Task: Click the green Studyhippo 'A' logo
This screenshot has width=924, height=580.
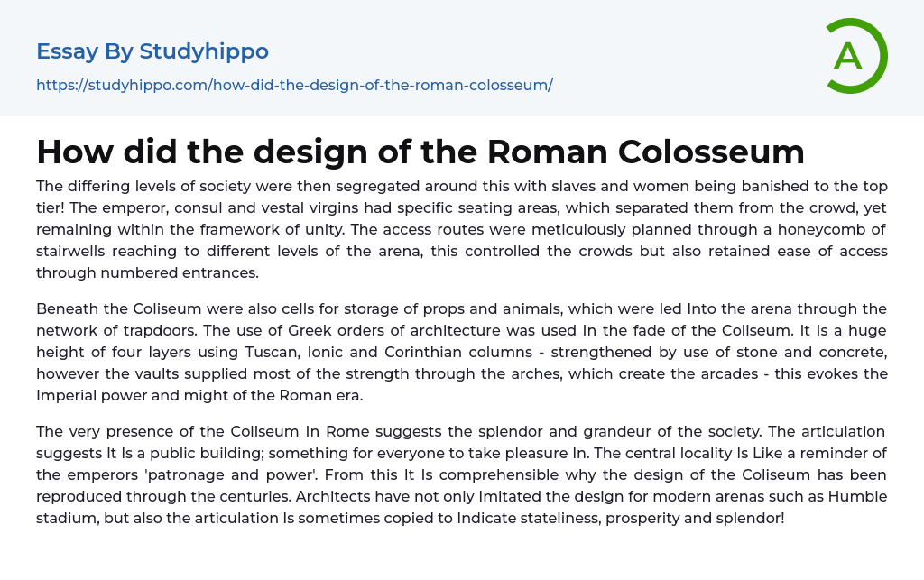Action: (x=855, y=56)
